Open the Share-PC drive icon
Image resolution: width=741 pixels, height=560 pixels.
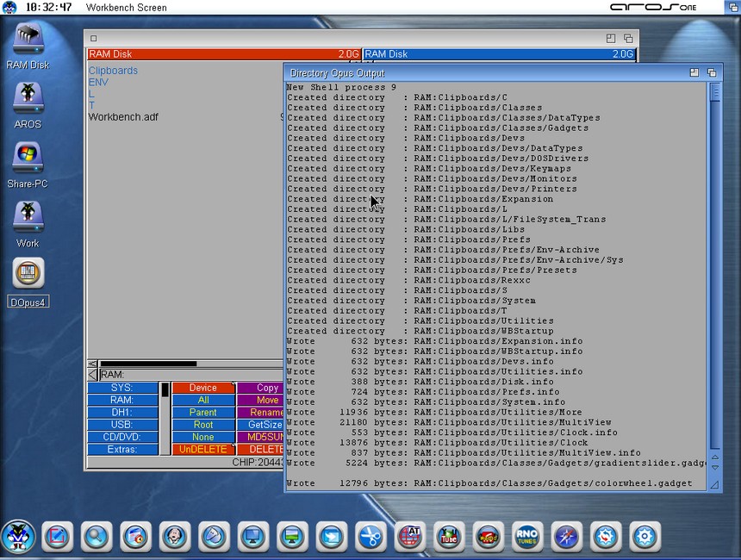click(28, 159)
